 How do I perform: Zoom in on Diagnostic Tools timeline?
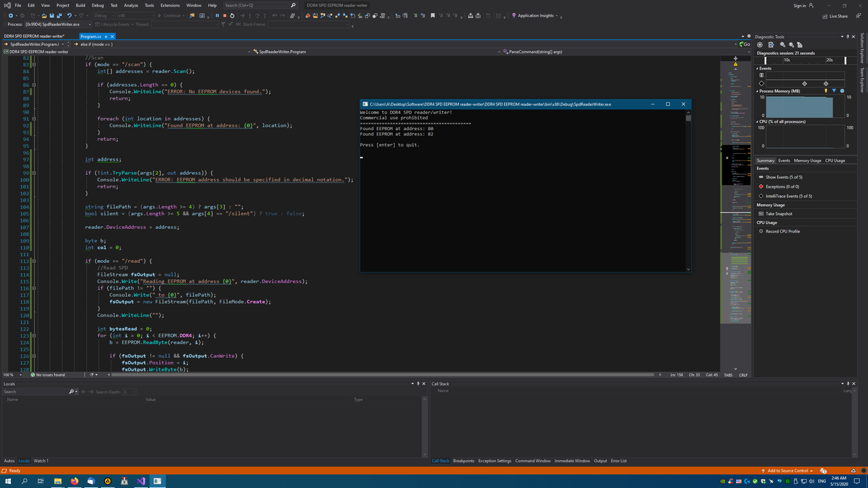(783, 45)
